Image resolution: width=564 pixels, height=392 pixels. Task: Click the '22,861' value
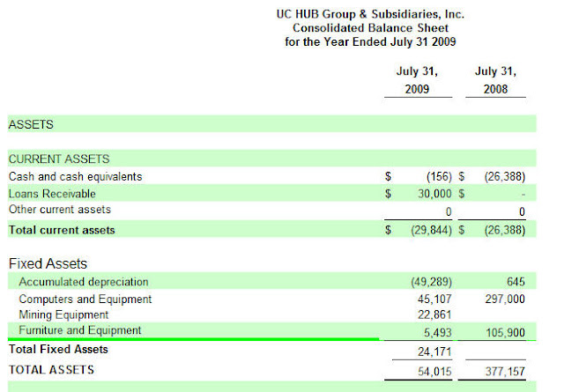[x=434, y=315]
